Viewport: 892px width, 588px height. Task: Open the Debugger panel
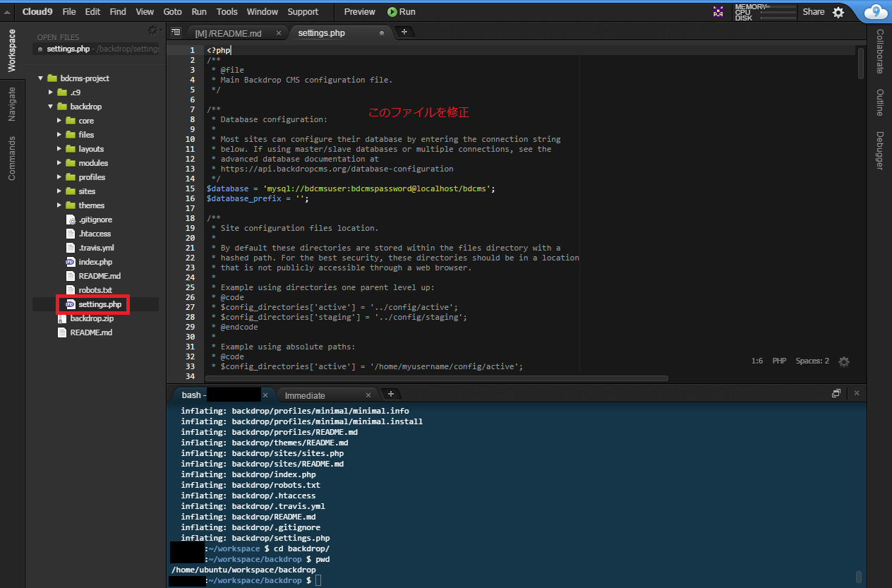[879, 150]
